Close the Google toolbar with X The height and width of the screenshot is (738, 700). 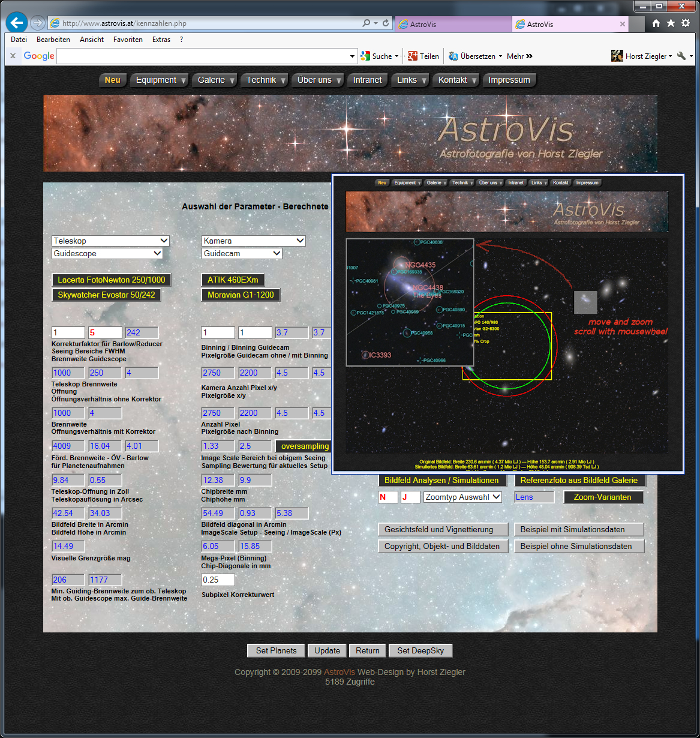[13, 56]
